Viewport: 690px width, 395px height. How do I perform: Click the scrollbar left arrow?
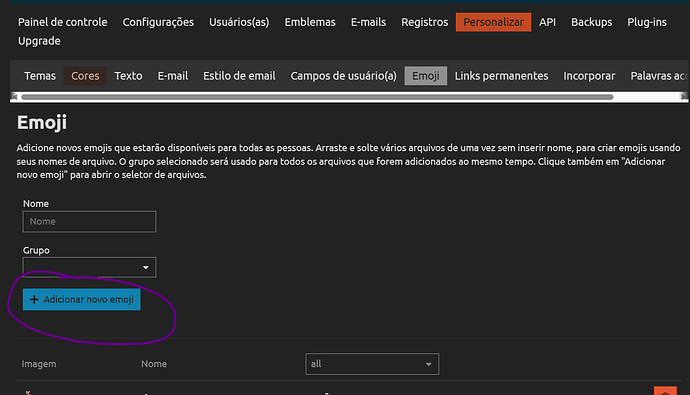click(14, 97)
